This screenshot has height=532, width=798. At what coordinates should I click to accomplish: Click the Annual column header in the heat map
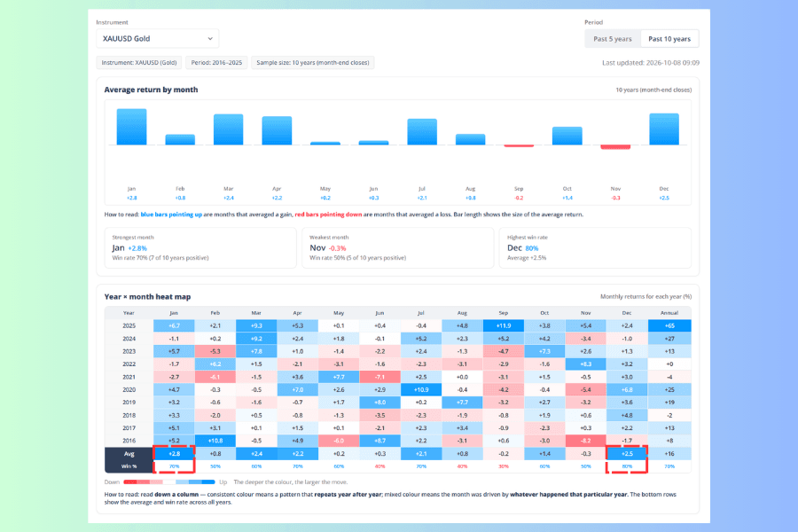[669, 313]
